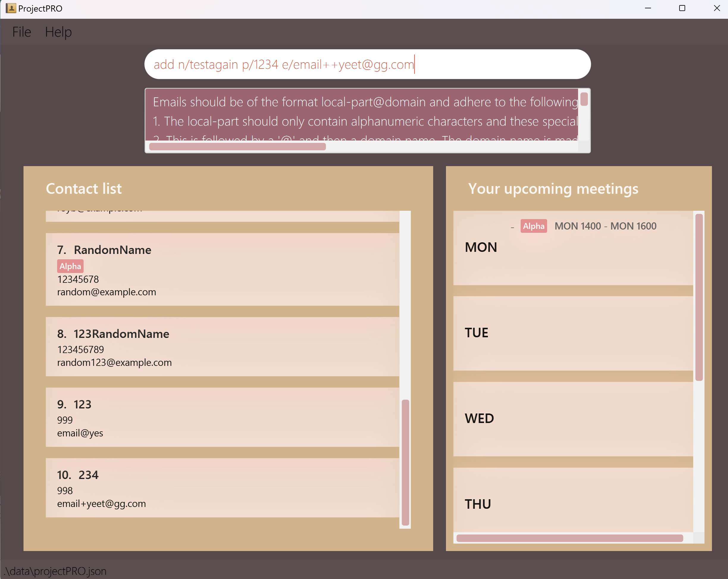Click the meetings panel horizontal scrollbar thumb
Screen dimensions: 728x579
[569, 538]
